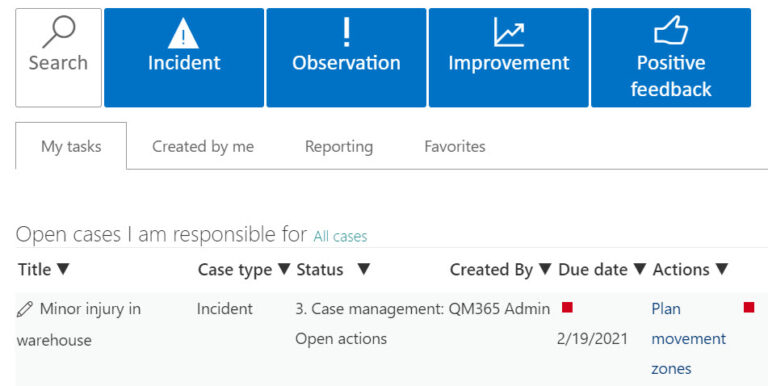The image size is (768, 386).
Task: Click the red marker beside Plan movement zones
Action: 749,307
